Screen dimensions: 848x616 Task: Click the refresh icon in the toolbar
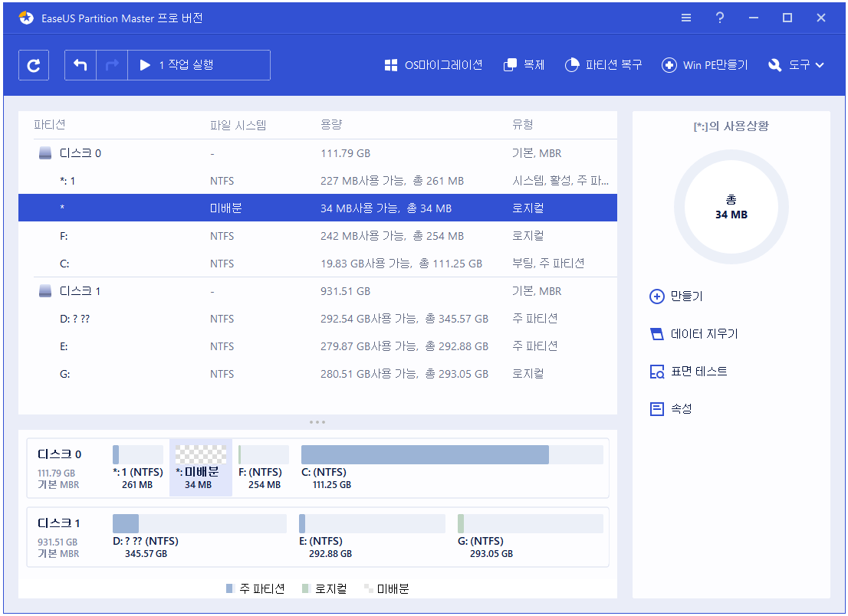pos(33,65)
